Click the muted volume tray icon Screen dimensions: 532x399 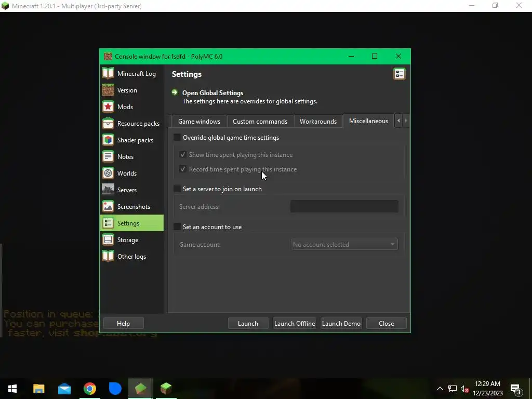pyautogui.click(x=464, y=389)
